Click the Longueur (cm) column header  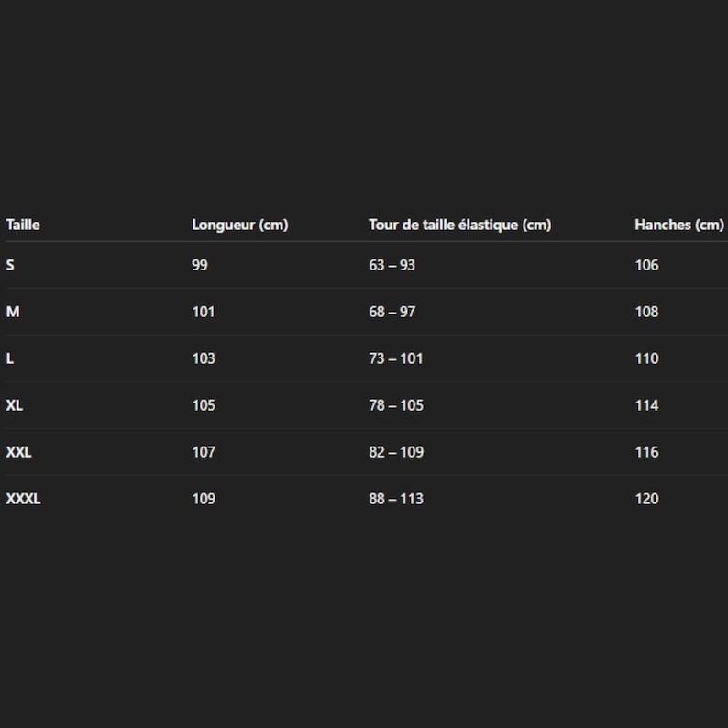[240, 226]
